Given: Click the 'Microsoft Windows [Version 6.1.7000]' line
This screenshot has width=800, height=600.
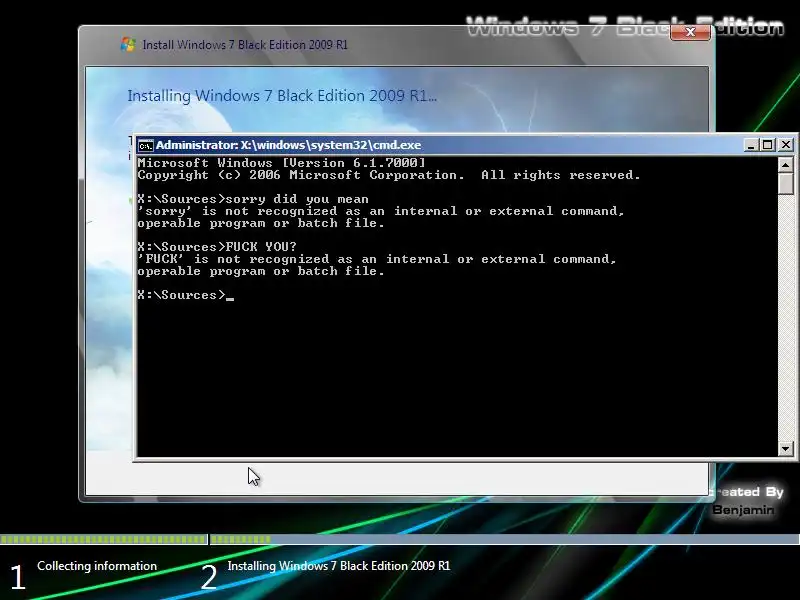Looking at the screenshot, I should click(x=281, y=163).
